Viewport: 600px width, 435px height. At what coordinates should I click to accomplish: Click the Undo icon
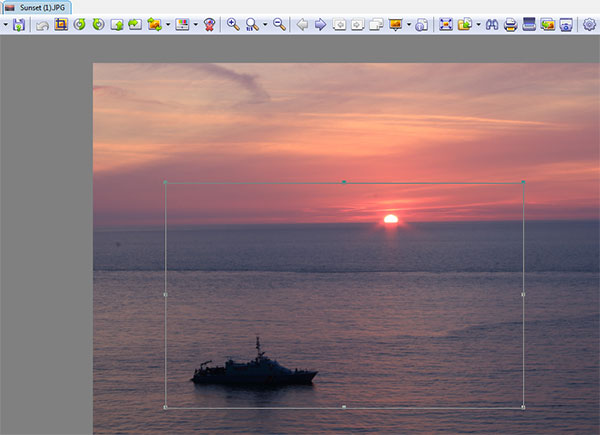(42, 24)
